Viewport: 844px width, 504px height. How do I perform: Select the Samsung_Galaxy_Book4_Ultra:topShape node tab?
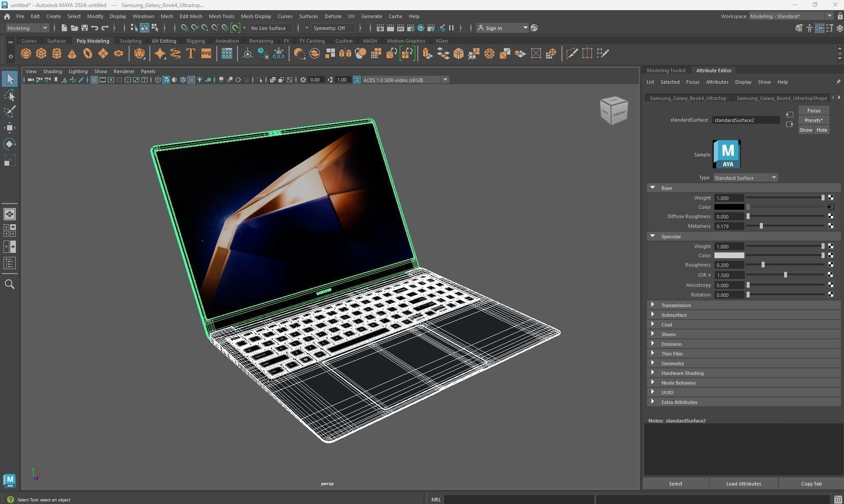coord(782,98)
